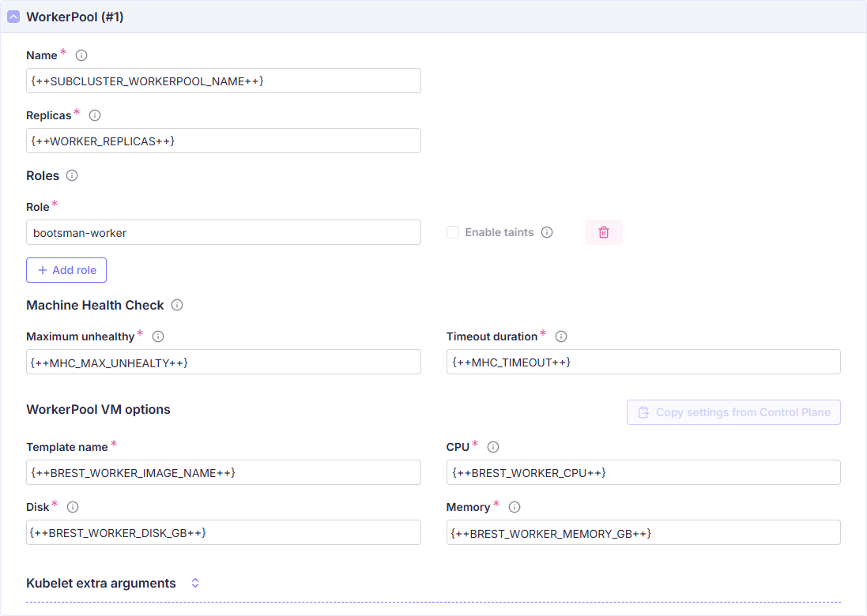This screenshot has width=867, height=616.
Task: Click the Enable taints info icon
Action: (546, 231)
